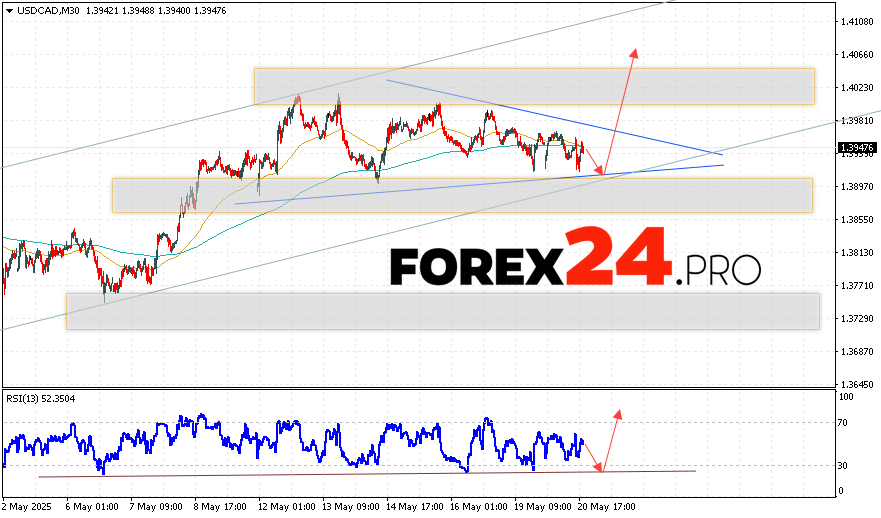881x518 pixels.
Task: Click the upward red forecast arrowhead on price chart
Action: pos(633,52)
